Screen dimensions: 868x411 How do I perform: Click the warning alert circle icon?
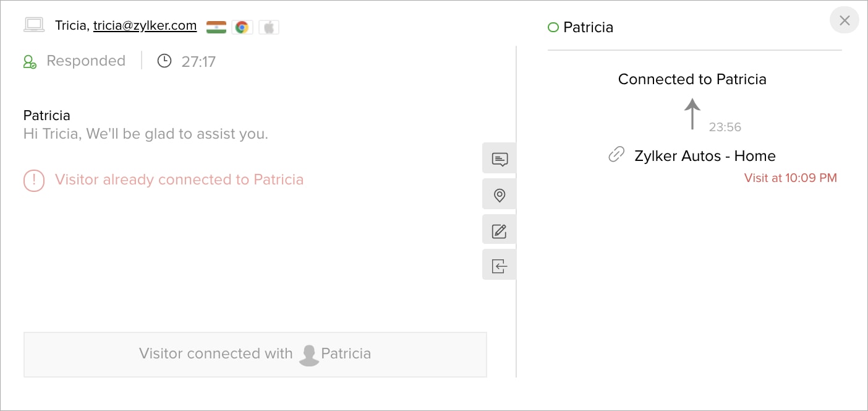[34, 180]
